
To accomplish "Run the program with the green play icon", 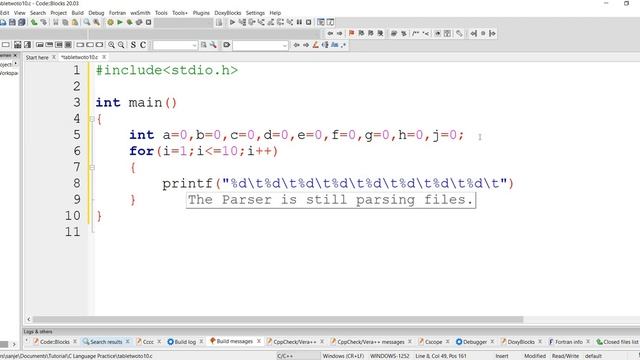I will (120, 22).
